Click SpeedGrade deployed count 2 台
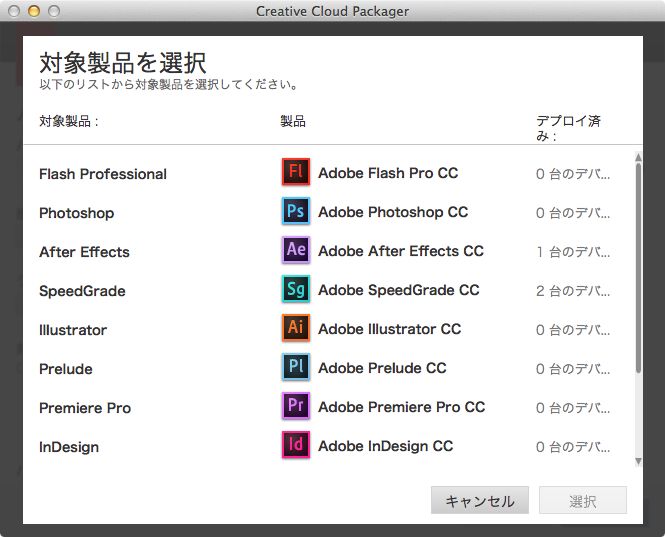This screenshot has height=537, width=665. tap(573, 291)
